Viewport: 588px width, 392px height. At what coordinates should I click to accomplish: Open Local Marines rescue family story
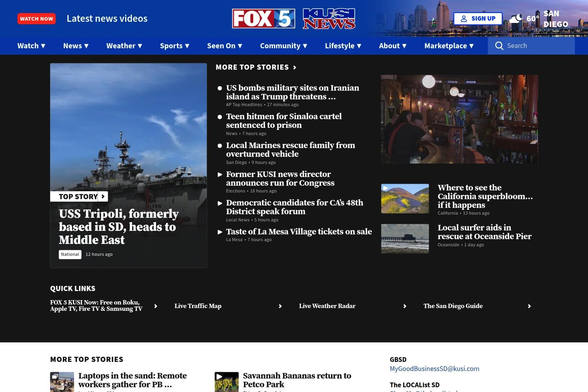click(291, 150)
